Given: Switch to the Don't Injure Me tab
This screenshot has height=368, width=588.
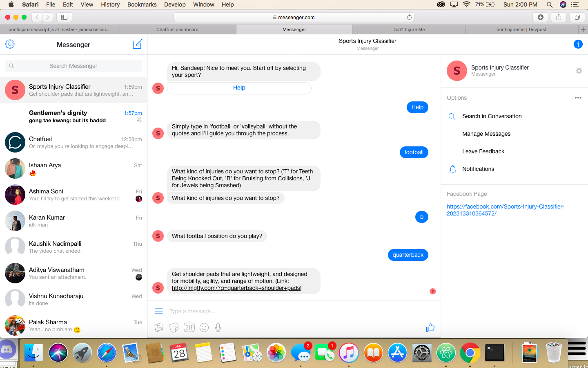Looking at the screenshot, I should coord(408,29).
